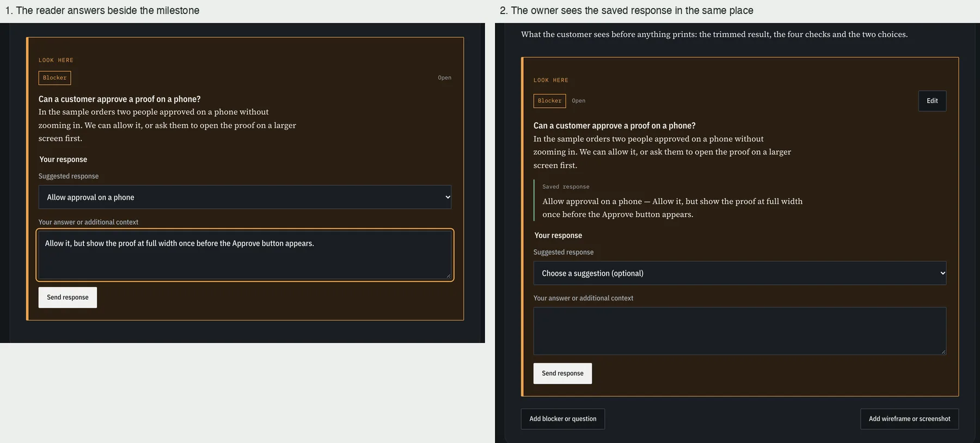This screenshot has width=980, height=443.
Task: Click the question title in the reader panel
Action: point(119,99)
